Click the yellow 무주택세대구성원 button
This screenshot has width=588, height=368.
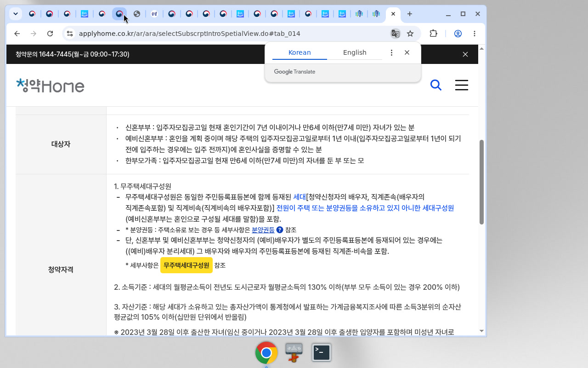click(x=187, y=265)
